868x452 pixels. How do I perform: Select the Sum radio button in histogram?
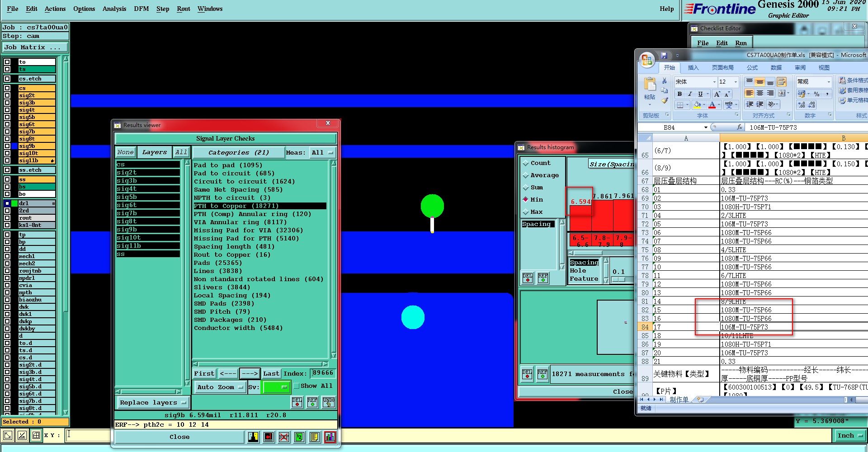(x=525, y=188)
